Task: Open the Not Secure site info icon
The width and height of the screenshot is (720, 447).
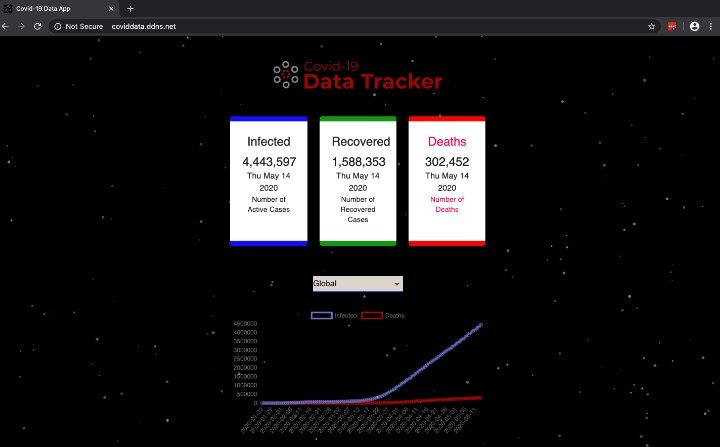Action: point(57,27)
